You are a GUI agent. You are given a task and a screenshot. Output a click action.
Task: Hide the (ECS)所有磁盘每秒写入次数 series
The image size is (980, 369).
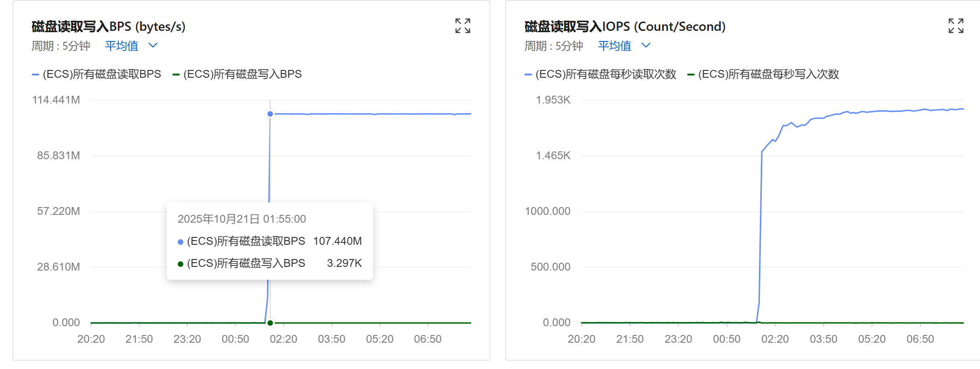(x=768, y=74)
